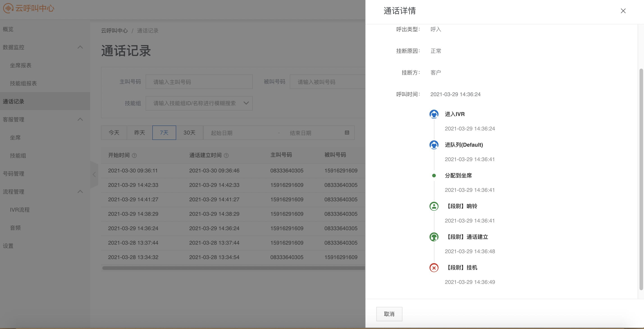
Task: Select the row starting 2021-03-29 14:42:33
Action: [x=233, y=185]
